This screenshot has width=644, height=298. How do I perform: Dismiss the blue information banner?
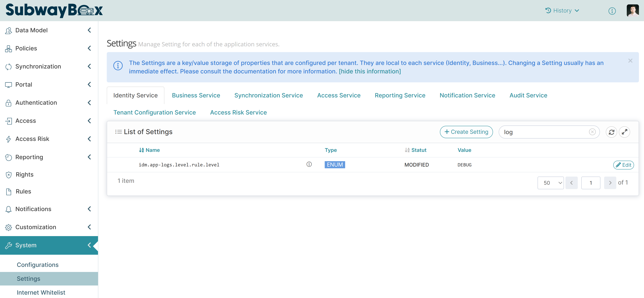pos(630,61)
